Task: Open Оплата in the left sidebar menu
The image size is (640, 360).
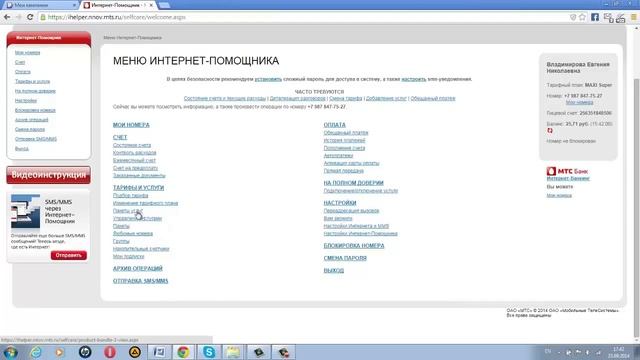Action: point(23,72)
